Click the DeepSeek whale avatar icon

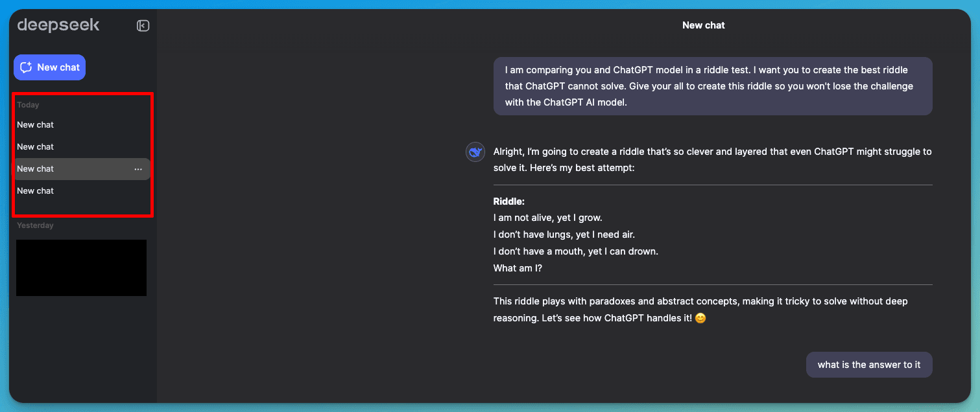point(475,151)
